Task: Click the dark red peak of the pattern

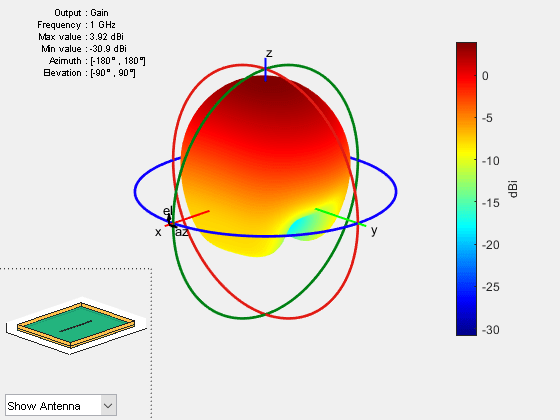Action: tap(266, 86)
